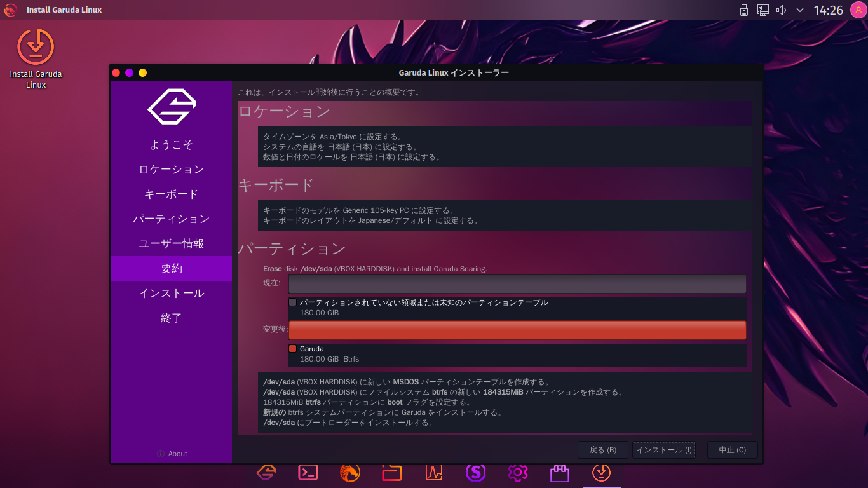The width and height of the screenshot is (868, 488).
Task: Close the installer with the red button
Action: [x=116, y=73]
